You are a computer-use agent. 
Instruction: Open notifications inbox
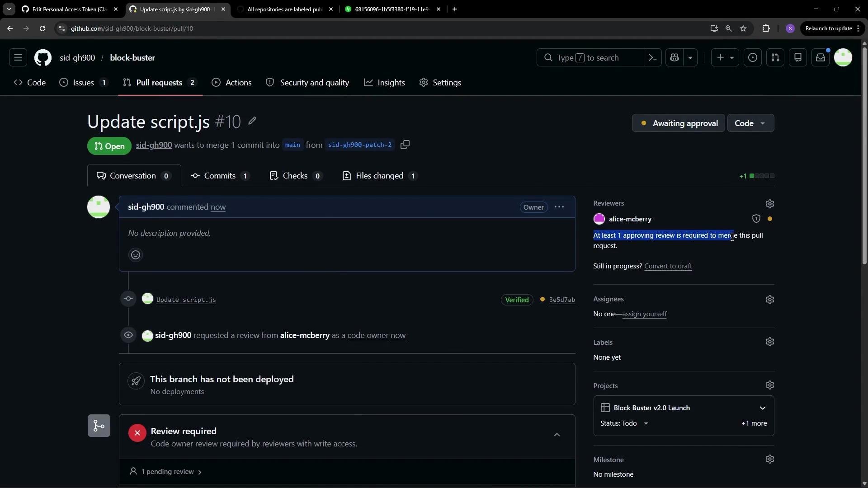click(x=821, y=57)
